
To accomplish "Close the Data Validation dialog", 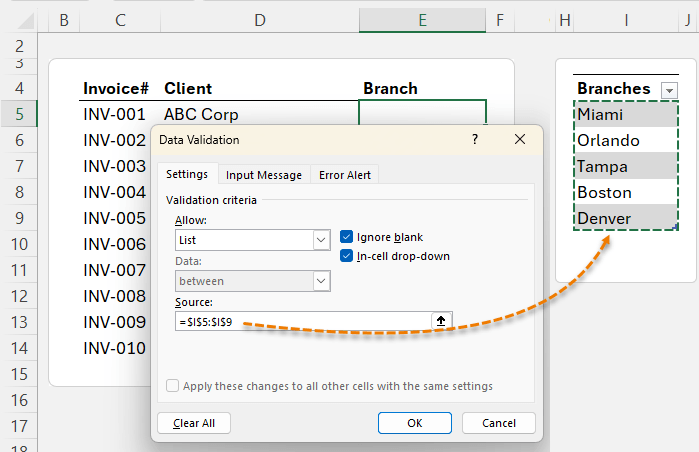I will [x=520, y=140].
